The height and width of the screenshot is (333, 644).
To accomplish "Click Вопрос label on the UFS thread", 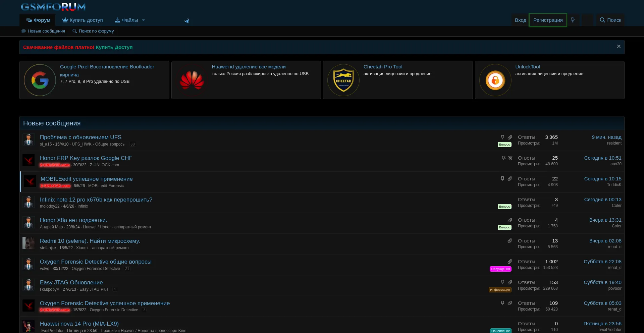I will point(504,145).
